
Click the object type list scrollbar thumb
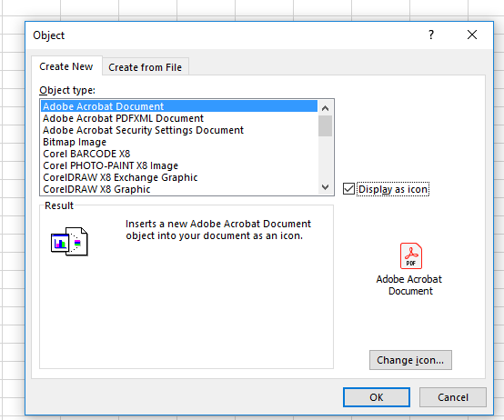(x=326, y=125)
